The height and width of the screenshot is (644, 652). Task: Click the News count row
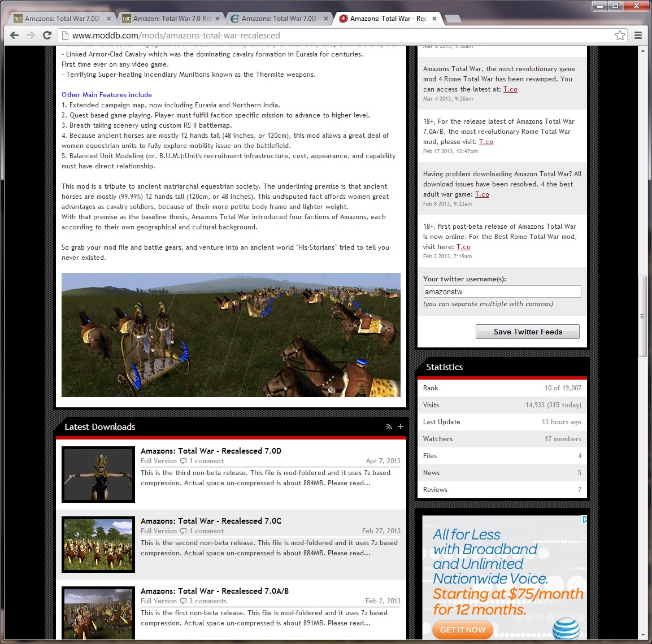[502, 473]
